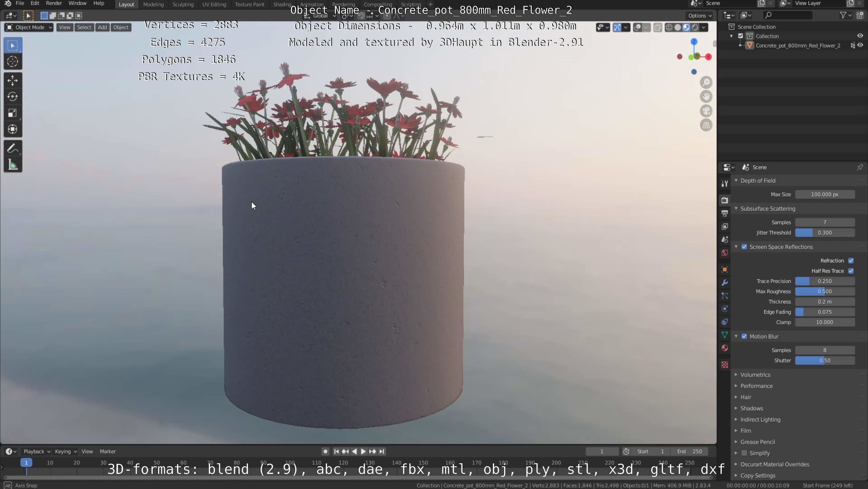The width and height of the screenshot is (868, 489).
Task: Open the Playback dropdown
Action: [36, 452]
